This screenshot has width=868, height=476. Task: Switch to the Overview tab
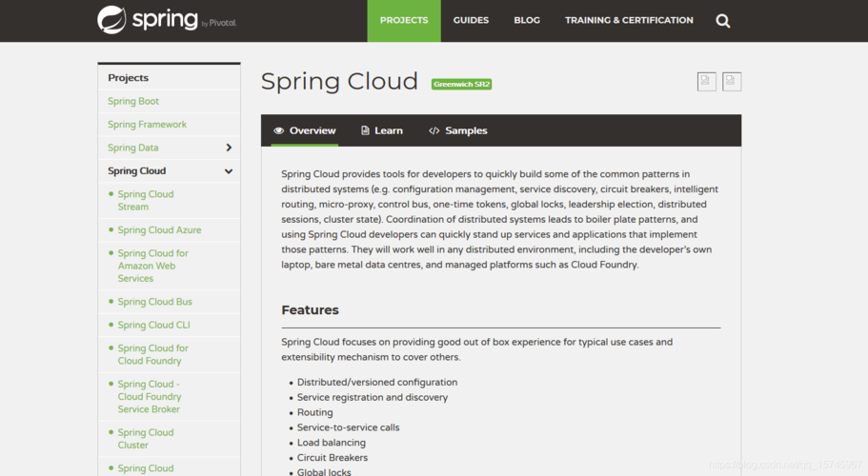[305, 130]
